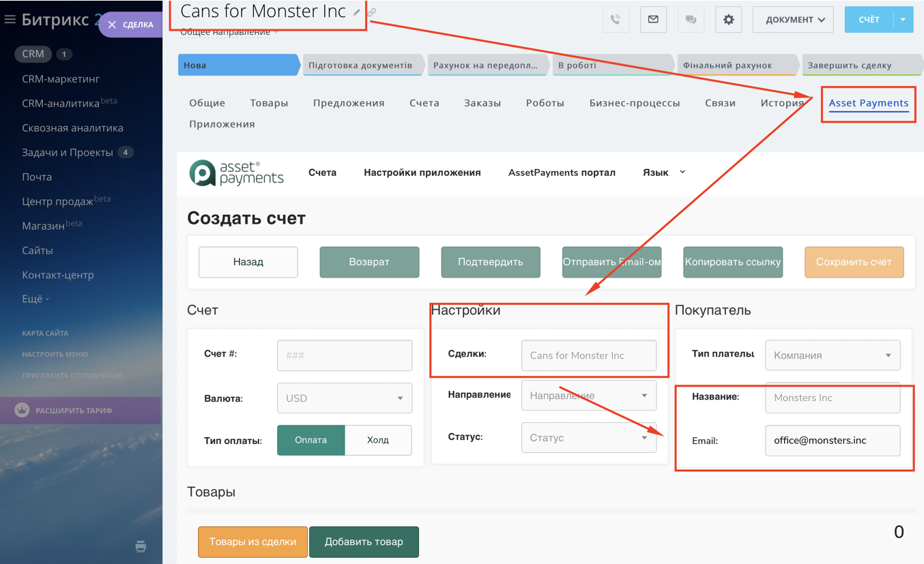Click the Подтвердить button
This screenshot has height=564, width=924.
point(491,262)
